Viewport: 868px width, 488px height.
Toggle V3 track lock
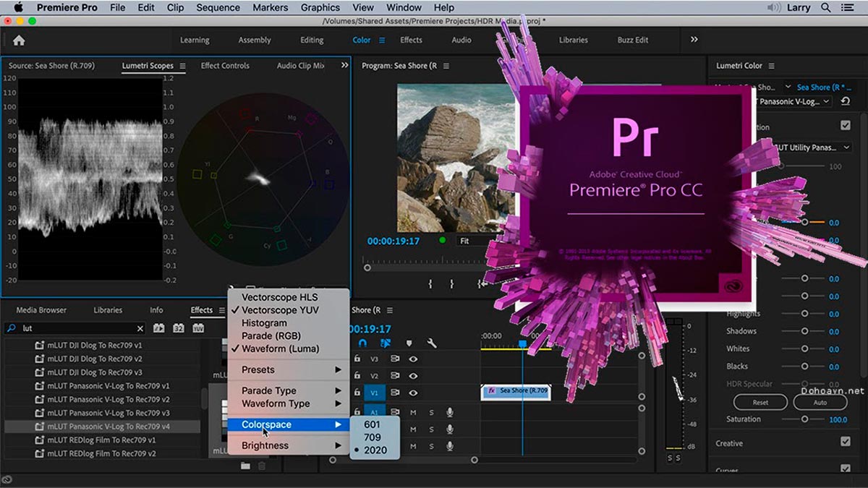pyautogui.click(x=357, y=359)
